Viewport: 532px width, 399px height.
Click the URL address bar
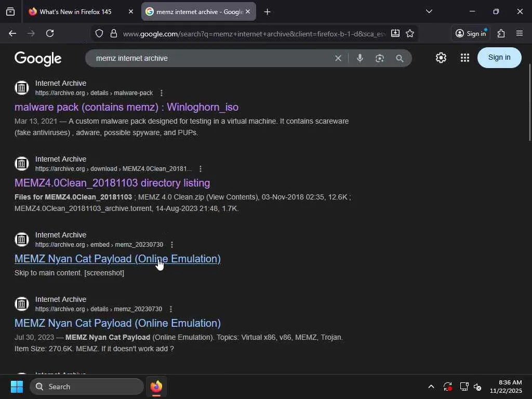254,34
